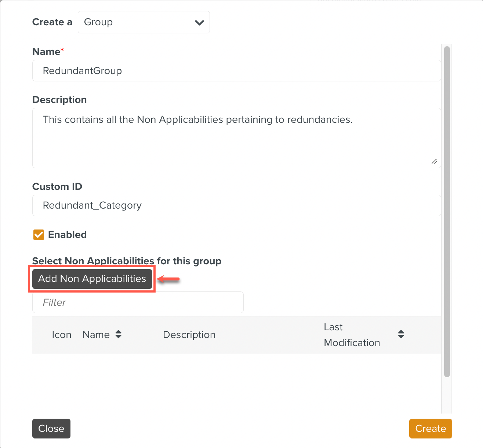Click the Last Modification header text
This screenshot has width=483, height=448.
pos(352,335)
